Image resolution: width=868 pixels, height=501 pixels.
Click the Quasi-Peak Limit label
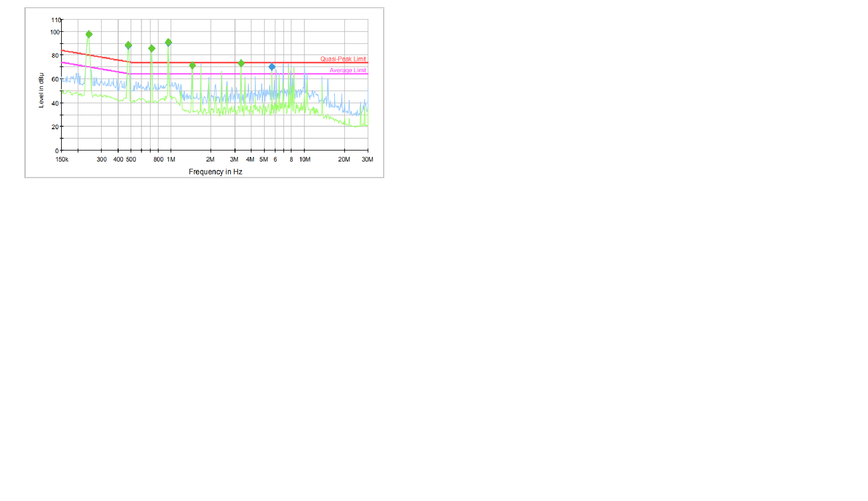pyautogui.click(x=343, y=59)
